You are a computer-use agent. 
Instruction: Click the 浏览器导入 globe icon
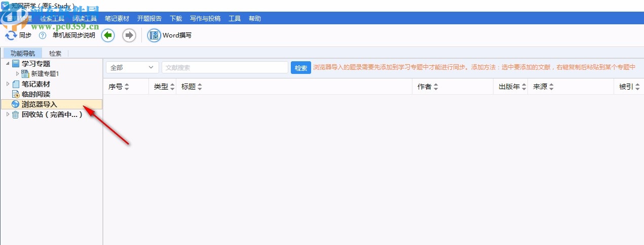click(16, 104)
